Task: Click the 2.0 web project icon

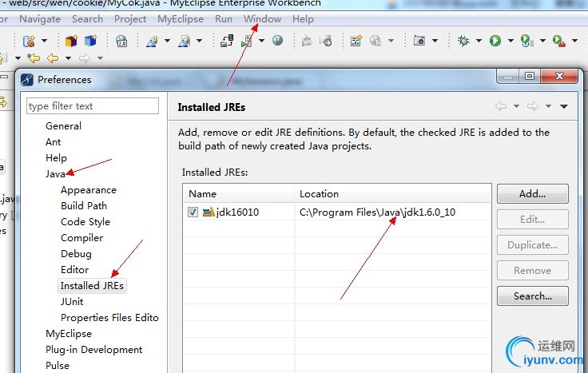Action: pyautogui.click(x=121, y=41)
